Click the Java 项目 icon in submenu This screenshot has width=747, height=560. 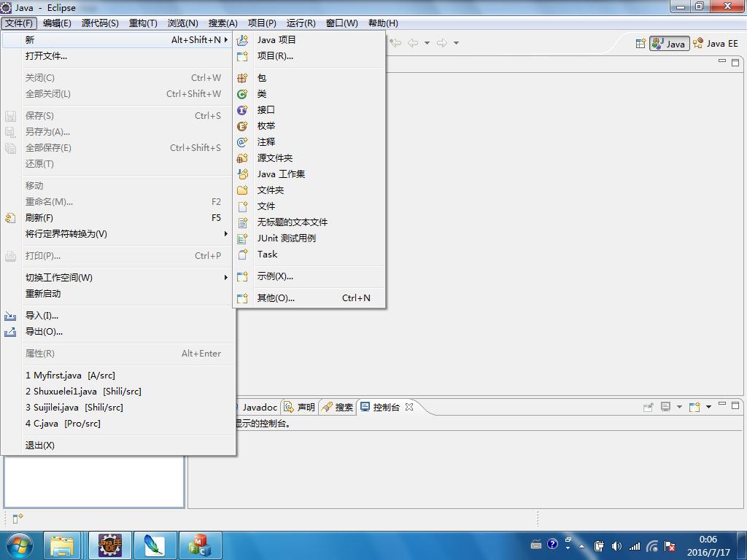coord(242,40)
